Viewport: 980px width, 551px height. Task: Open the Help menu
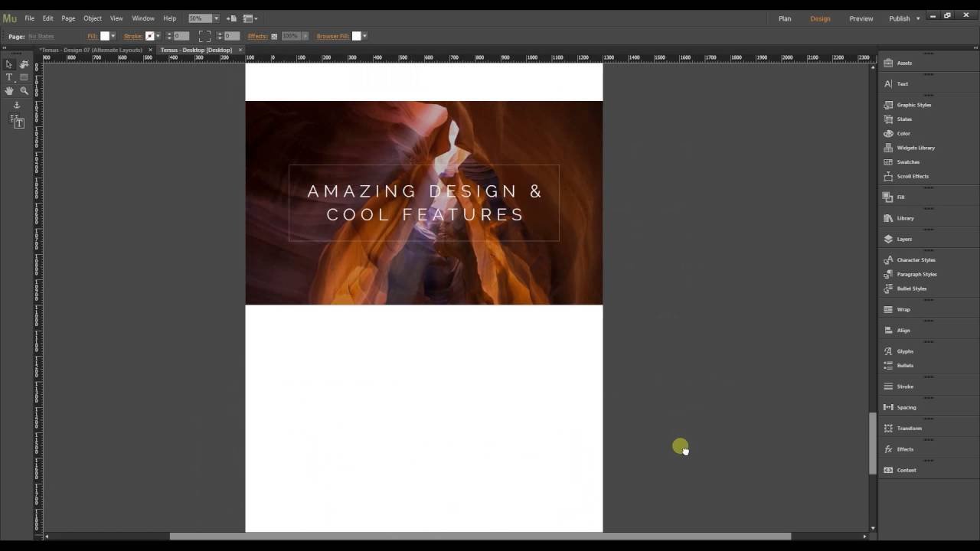coord(170,18)
